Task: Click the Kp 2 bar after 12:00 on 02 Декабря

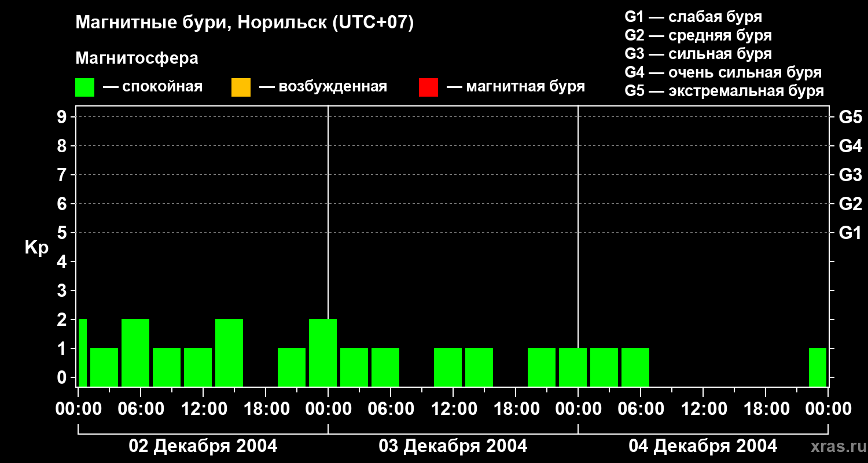Action: click(229, 352)
